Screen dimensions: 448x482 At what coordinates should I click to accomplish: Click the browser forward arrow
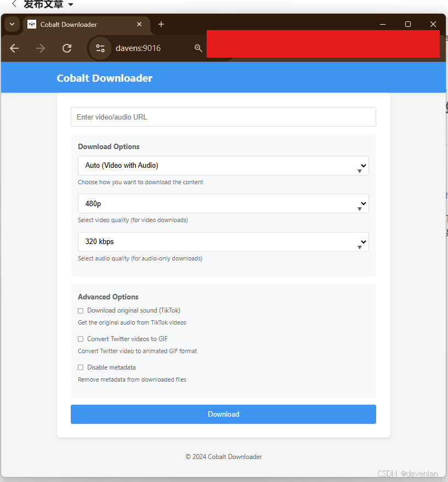click(x=40, y=48)
